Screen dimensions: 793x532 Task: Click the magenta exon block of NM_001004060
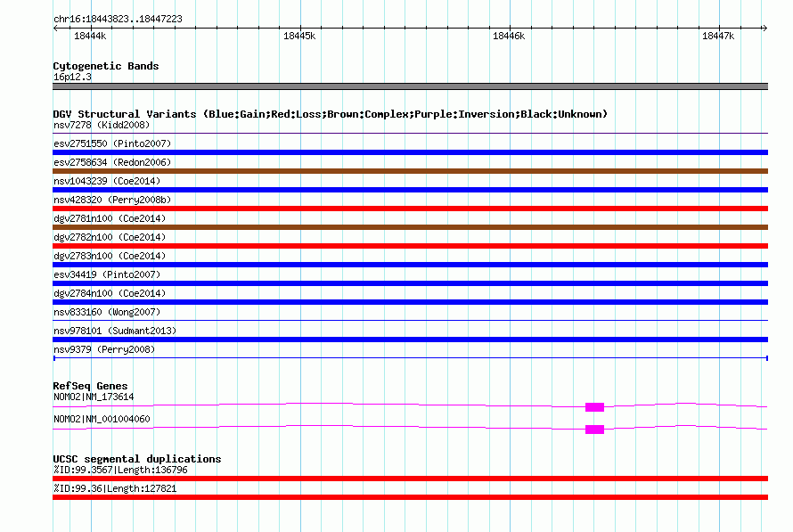595,430
